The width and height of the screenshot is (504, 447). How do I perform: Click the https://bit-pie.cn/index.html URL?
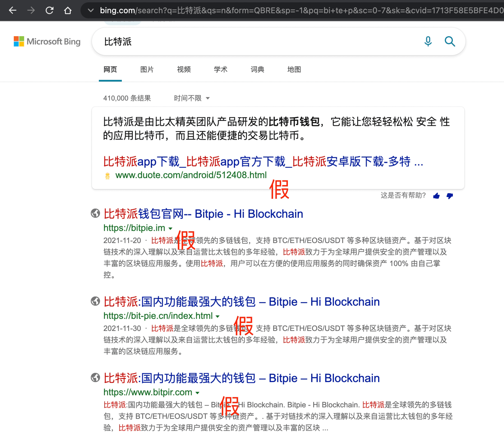pyautogui.click(x=158, y=316)
